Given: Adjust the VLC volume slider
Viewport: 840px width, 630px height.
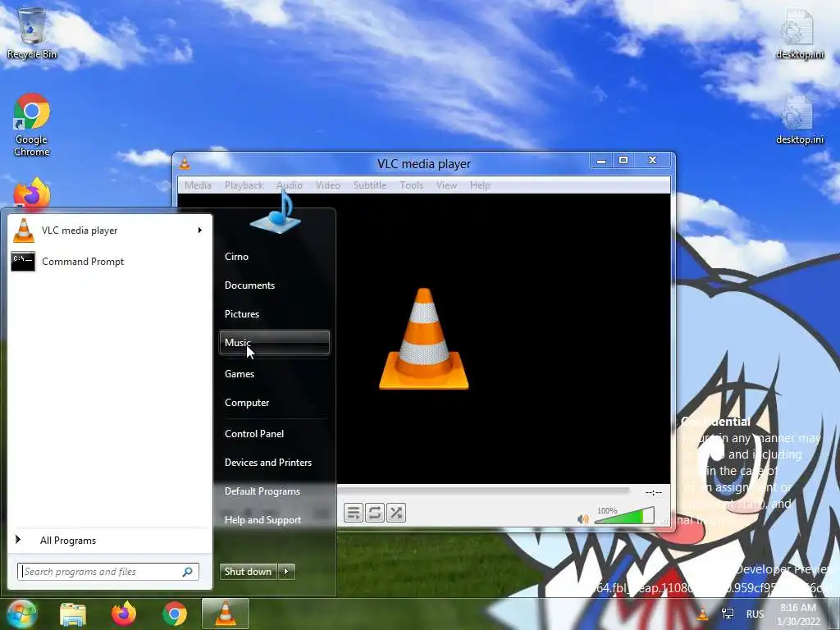Looking at the screenshot, I should tap(624, 515).
